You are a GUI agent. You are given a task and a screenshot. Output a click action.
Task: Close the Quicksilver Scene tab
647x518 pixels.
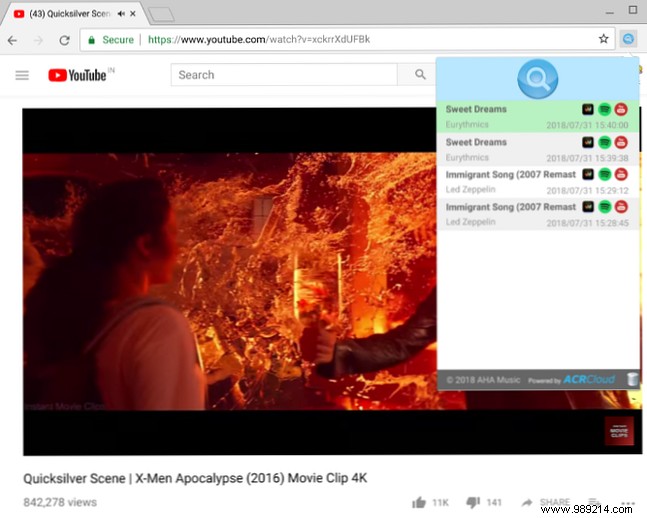pos(133,14)
